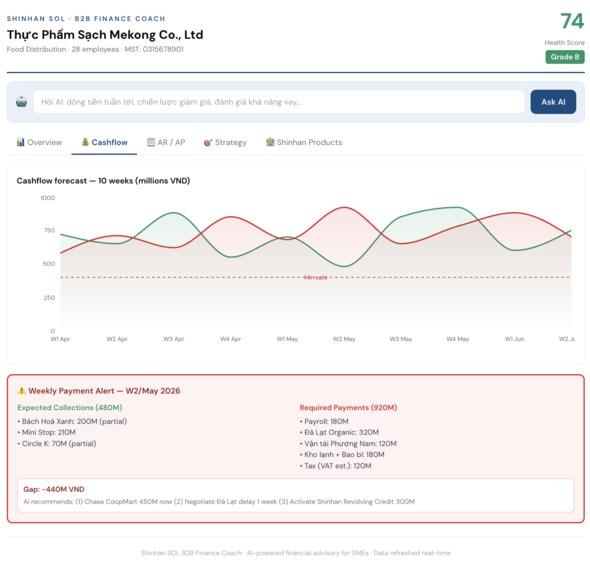
Task: Click Required Payments (920M) heading
Action: click(348, 407)
